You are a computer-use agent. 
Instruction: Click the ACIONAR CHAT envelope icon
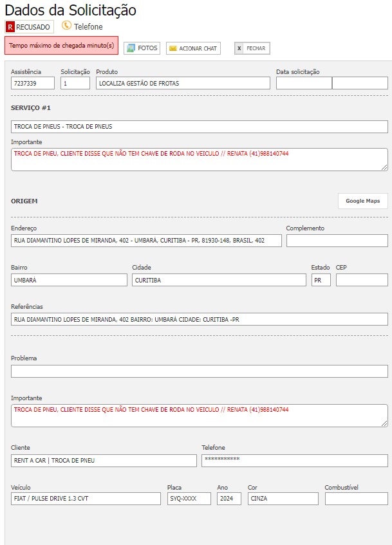coord(173,48)
